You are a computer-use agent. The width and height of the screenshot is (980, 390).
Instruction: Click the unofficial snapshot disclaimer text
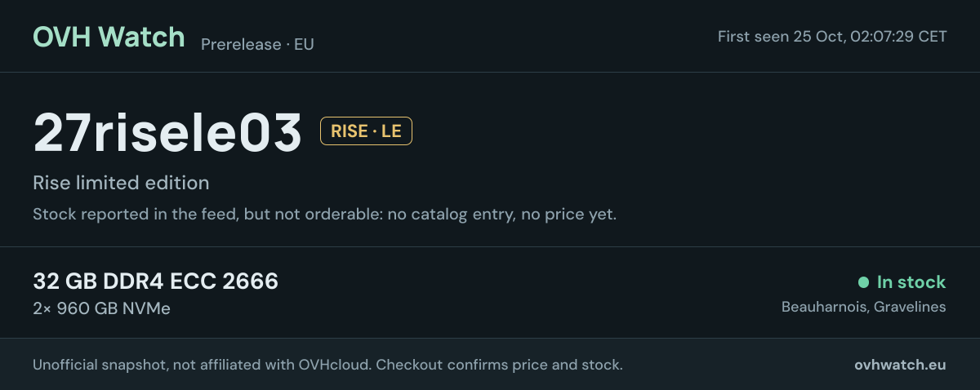(x=327, y=365)
